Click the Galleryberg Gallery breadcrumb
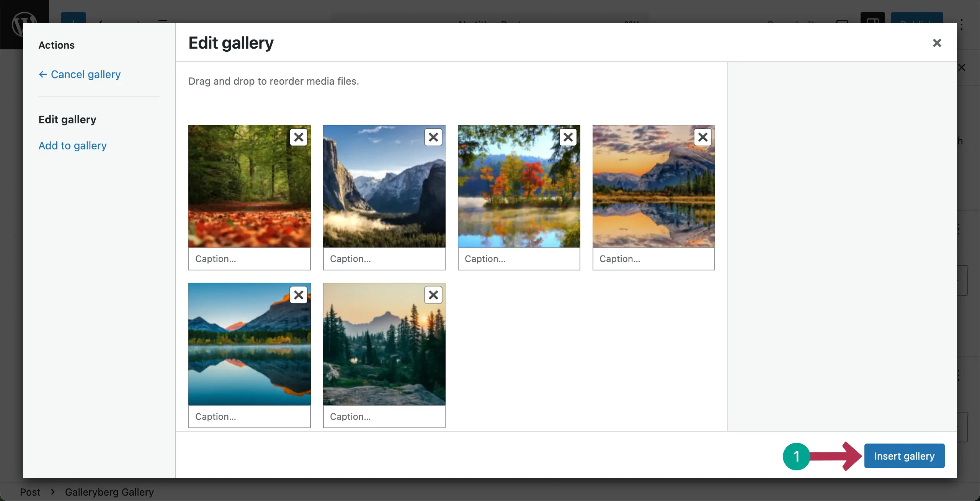The height and width of the screenshot is (501, 980). tap(109, 492)
